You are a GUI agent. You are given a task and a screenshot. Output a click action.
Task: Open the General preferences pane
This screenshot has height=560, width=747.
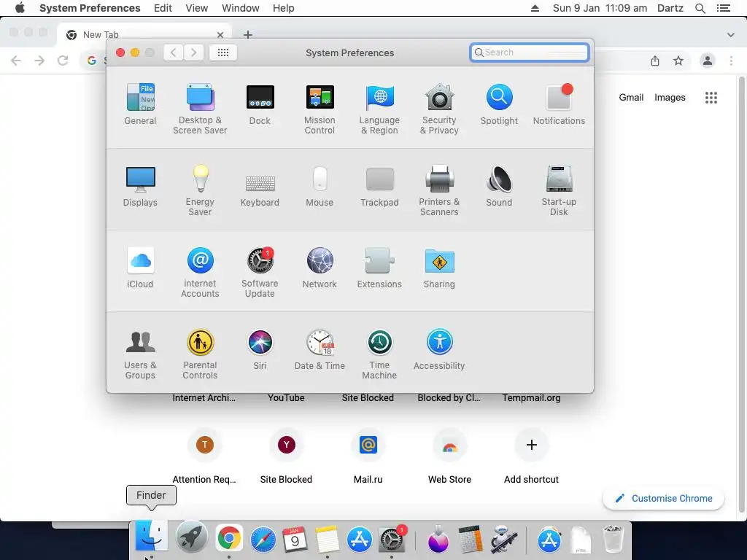pos(140,104)
